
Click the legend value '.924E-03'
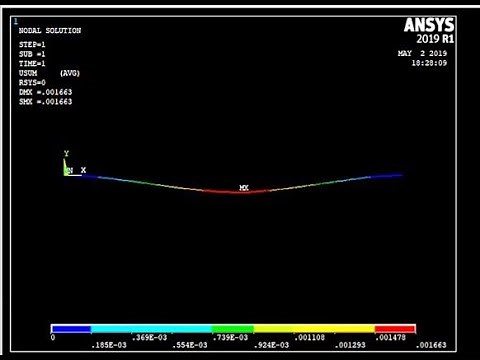point(271,345)
